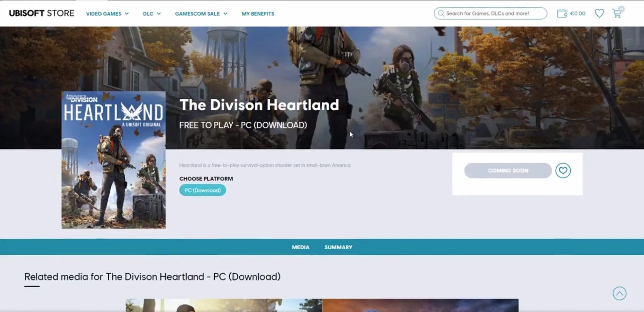
Task: Click The Divison Heartland title text
Action: 259,105
